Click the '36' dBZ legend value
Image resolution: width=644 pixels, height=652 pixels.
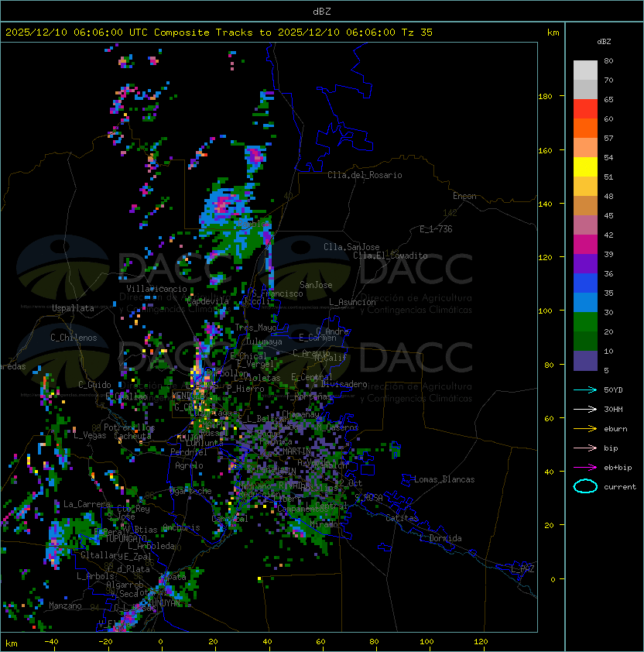[x=608, y=273]
